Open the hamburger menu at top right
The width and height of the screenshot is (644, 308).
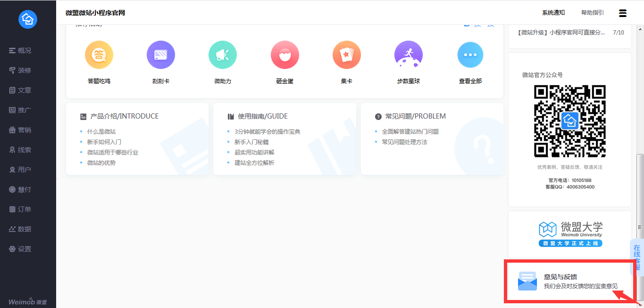coord(623,13)
